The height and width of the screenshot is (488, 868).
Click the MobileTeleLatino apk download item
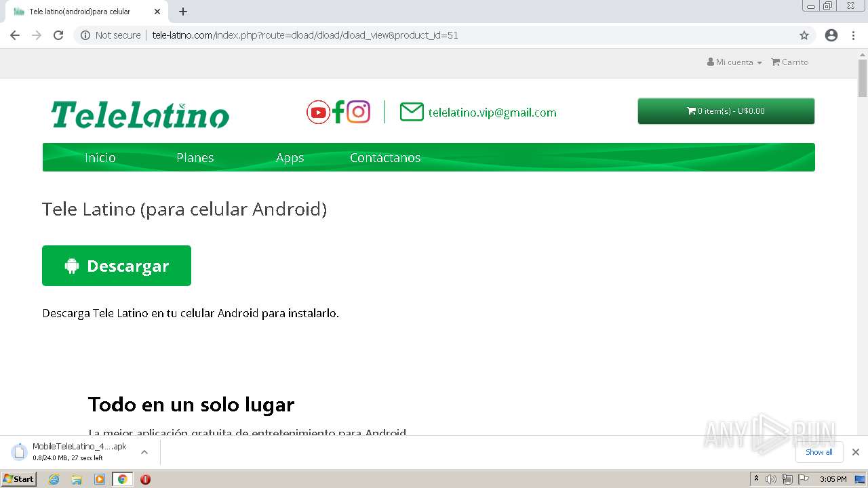[x=79, y=451]
